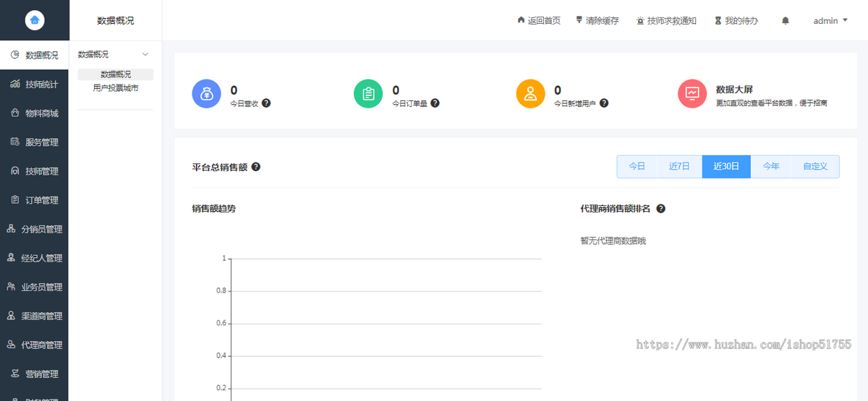
Task: Click the notification bell icon
Action: point(786,20)
